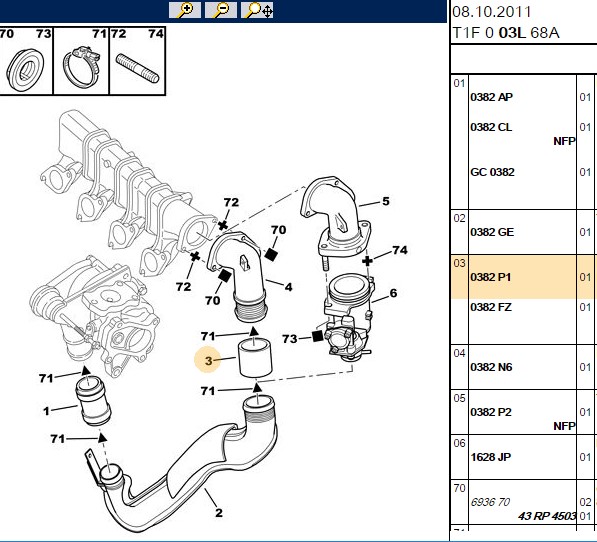Click row index 70 in parts table

pos(459,488)
